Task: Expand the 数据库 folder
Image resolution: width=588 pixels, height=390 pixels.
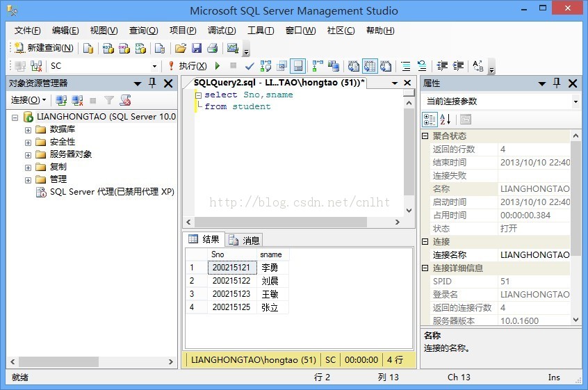Action: pyautogui.click(x=28, y=130)
